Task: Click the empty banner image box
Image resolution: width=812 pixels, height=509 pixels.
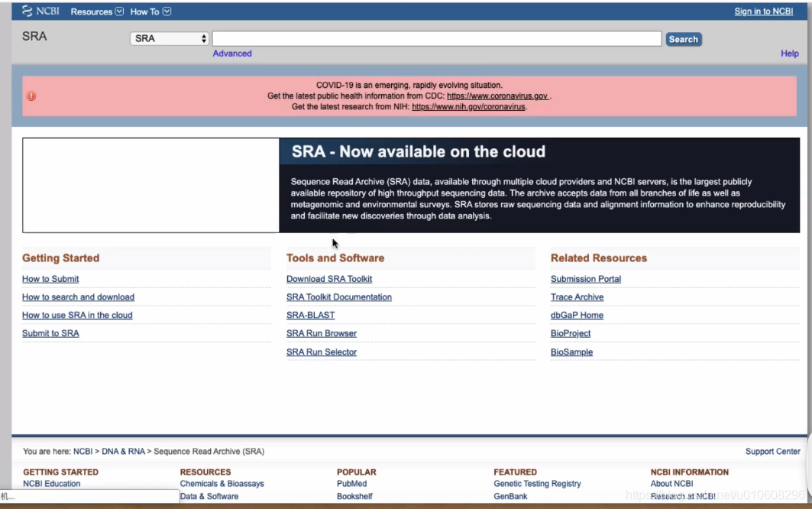Action: (150, 185)
